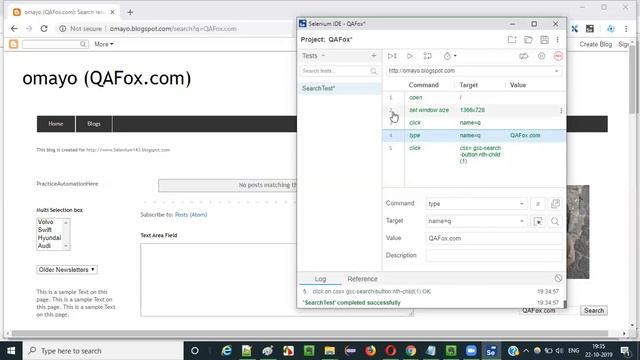Create new project icon in Selenium IDE
Screen dimensions: 640x360
click(512, 40)
